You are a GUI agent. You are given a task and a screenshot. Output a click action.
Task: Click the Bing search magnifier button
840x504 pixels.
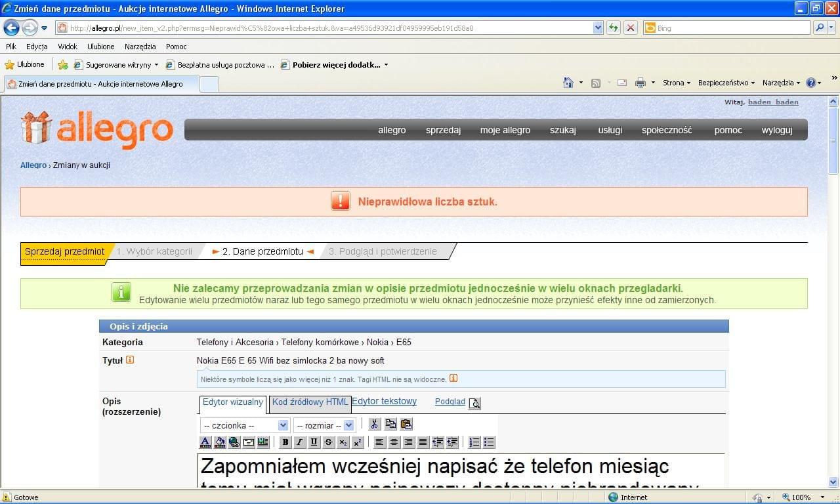[x=820, y=28]
